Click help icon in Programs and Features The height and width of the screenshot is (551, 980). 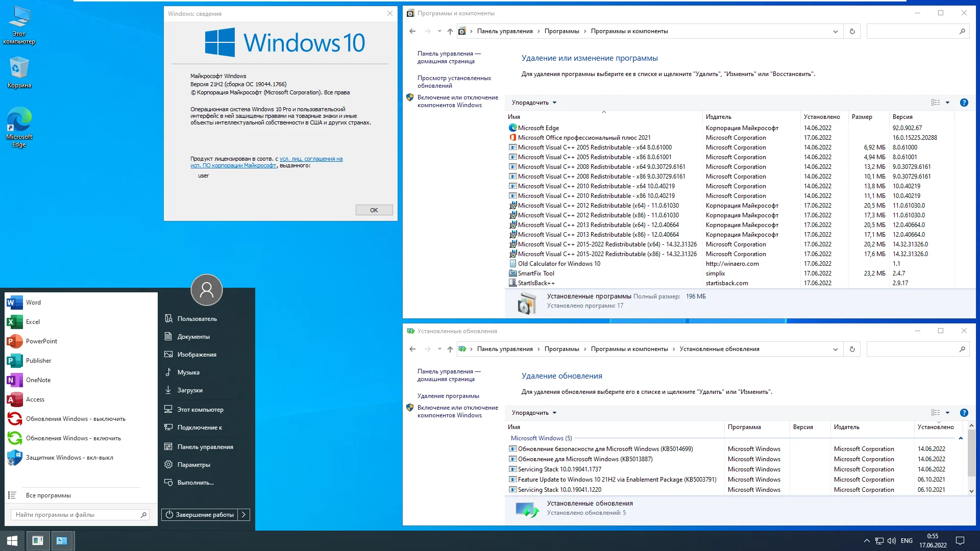point(964,103)
